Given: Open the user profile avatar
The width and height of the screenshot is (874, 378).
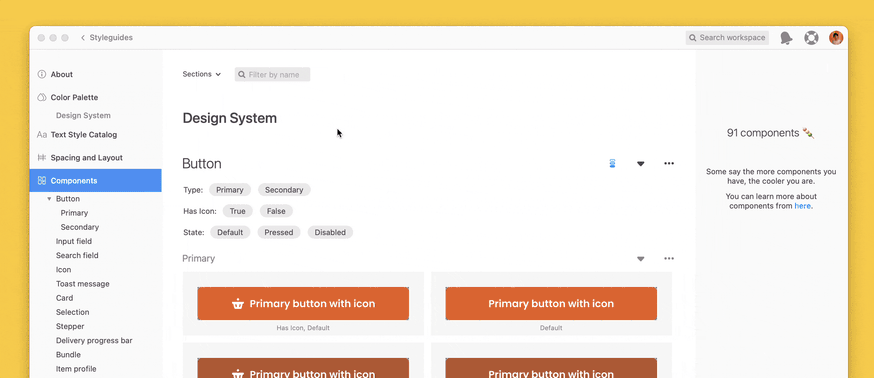Looking at the screenshot, I should click(836, 38).
